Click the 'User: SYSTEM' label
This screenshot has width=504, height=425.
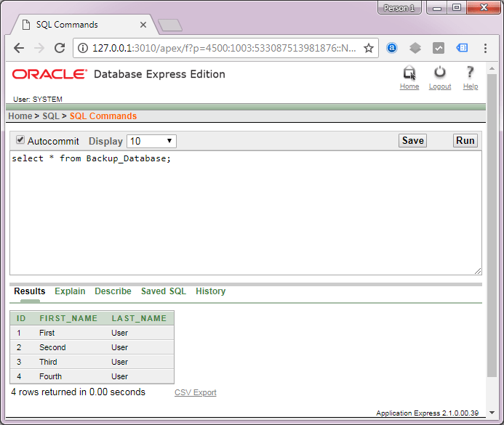38,100
